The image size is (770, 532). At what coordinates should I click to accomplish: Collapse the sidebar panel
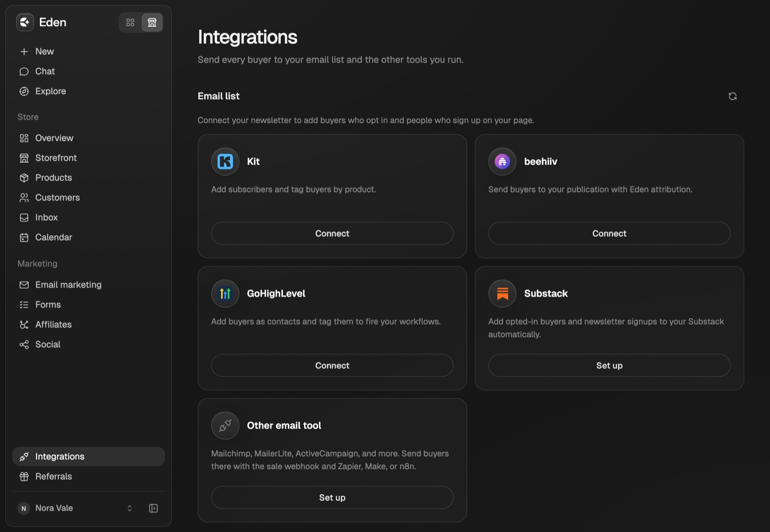(154, 508)
